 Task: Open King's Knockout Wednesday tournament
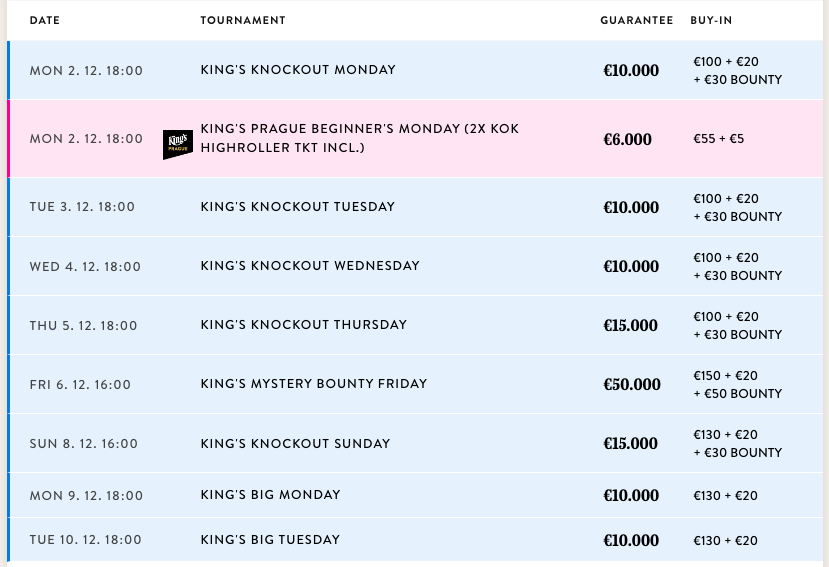[x=310, y=266]
